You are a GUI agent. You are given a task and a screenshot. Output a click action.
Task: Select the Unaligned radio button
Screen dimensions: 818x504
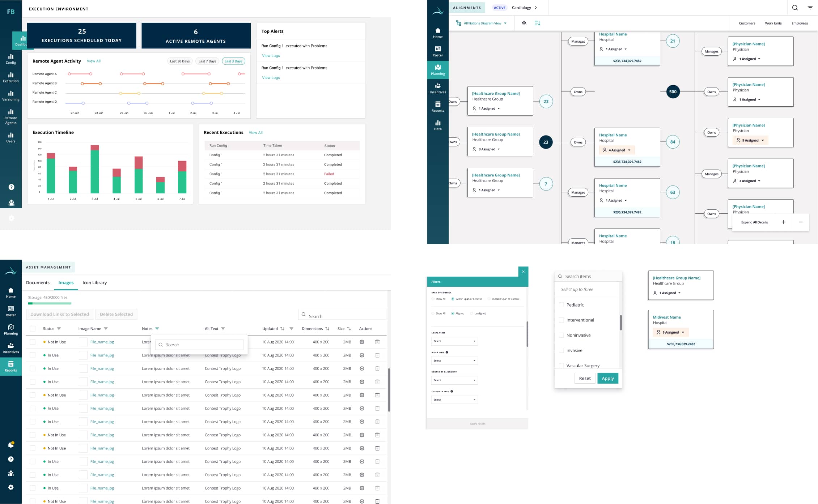(471, 313)
